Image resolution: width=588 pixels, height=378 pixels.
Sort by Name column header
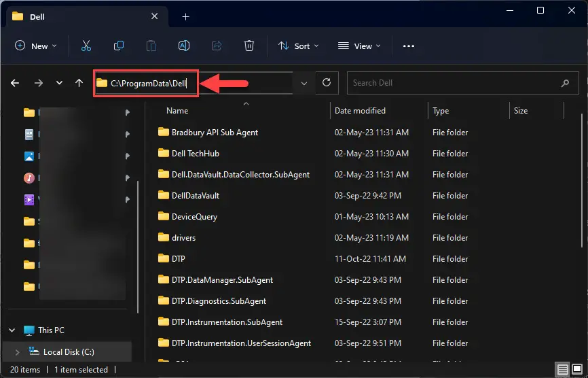point(177,111)
